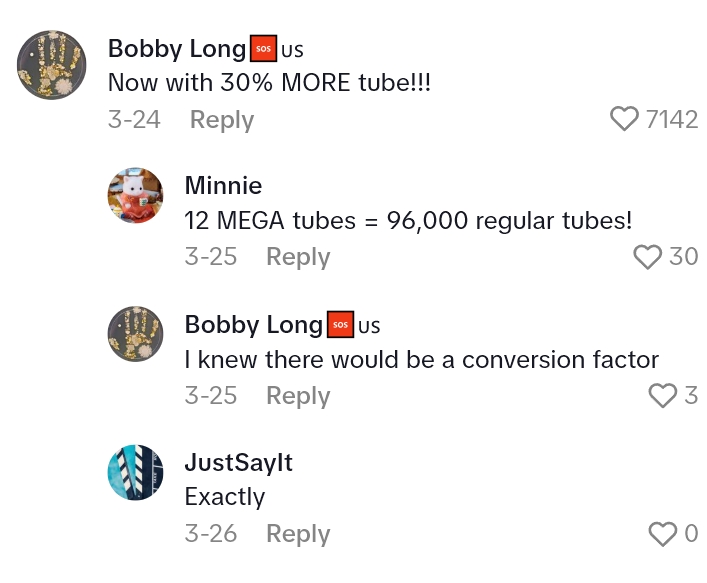Screen dimensions: 707x583
Task: Visit Minnie's profile via username
Action: (223, 186)
